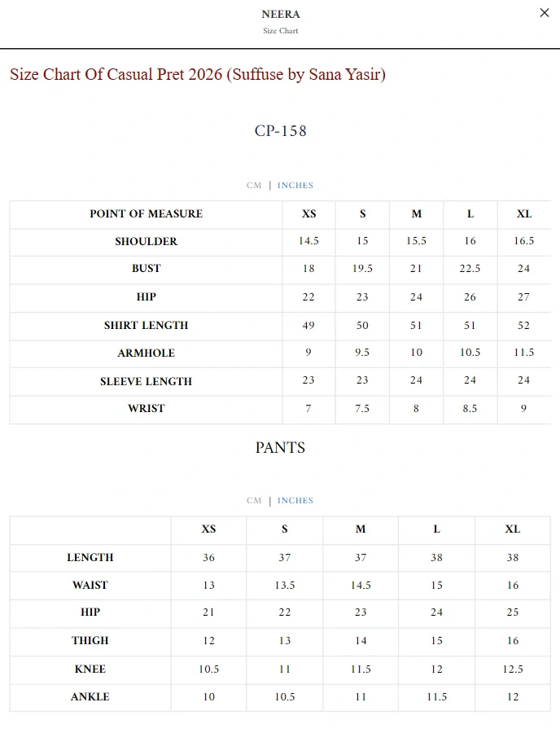The image size is (560, 733).
Task: Select INCHES above the PANTS table
Action: pyautogui.click(x=295, y=501)
